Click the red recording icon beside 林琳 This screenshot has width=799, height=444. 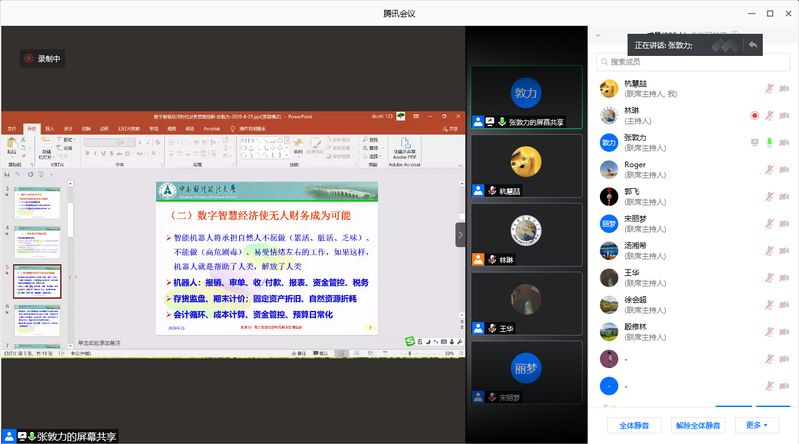click(x=755, y=115)
